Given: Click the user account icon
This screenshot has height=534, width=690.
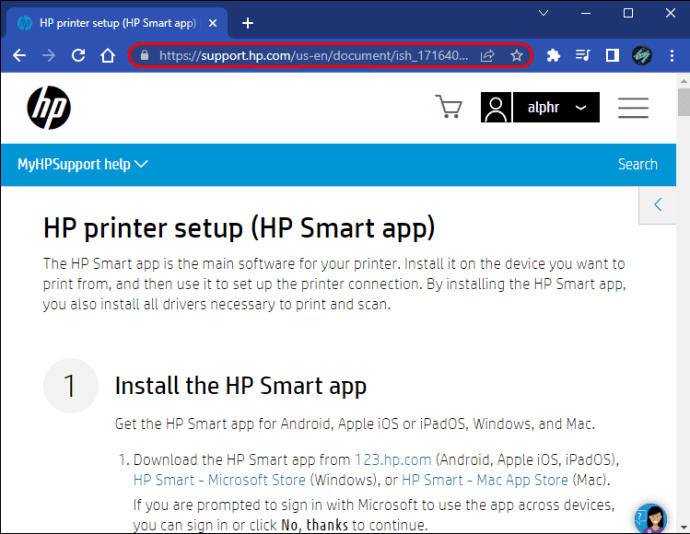Looking at the screenshot, I should tap(496, 107).
